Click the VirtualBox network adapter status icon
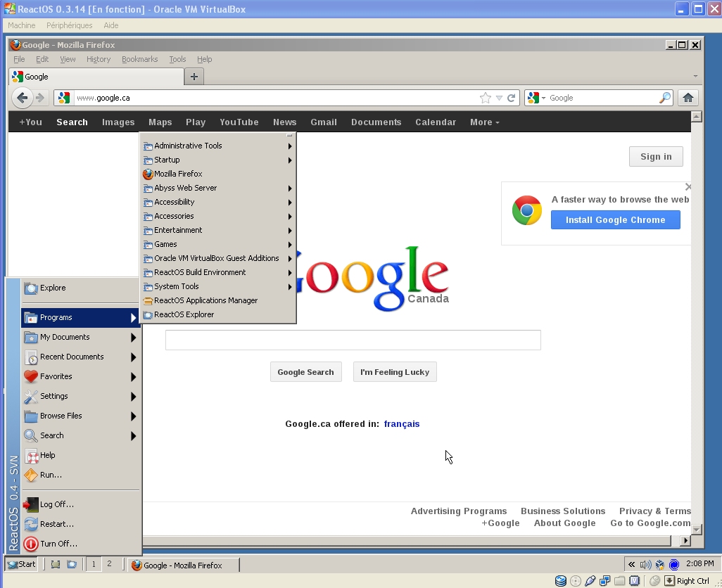Screen dimensions: 722x588 (x=604, y=581)
